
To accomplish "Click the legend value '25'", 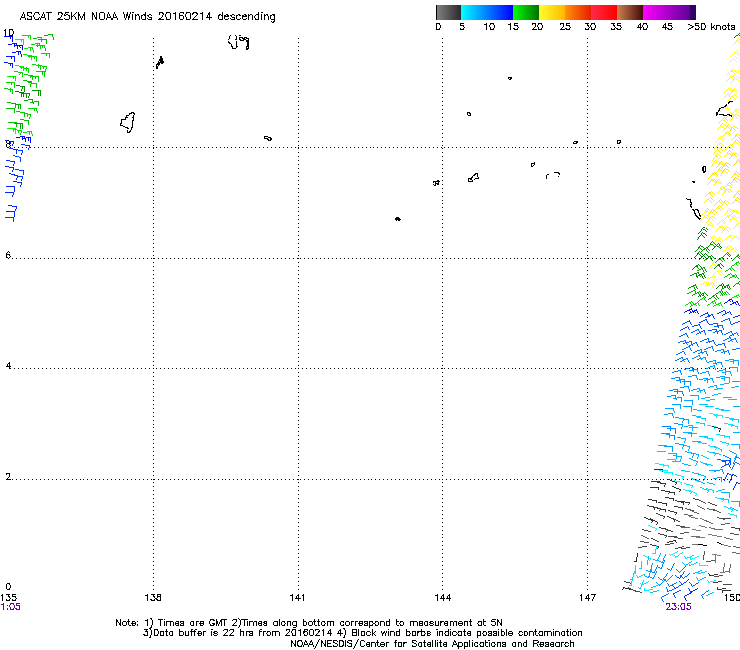I will (565, 27).
